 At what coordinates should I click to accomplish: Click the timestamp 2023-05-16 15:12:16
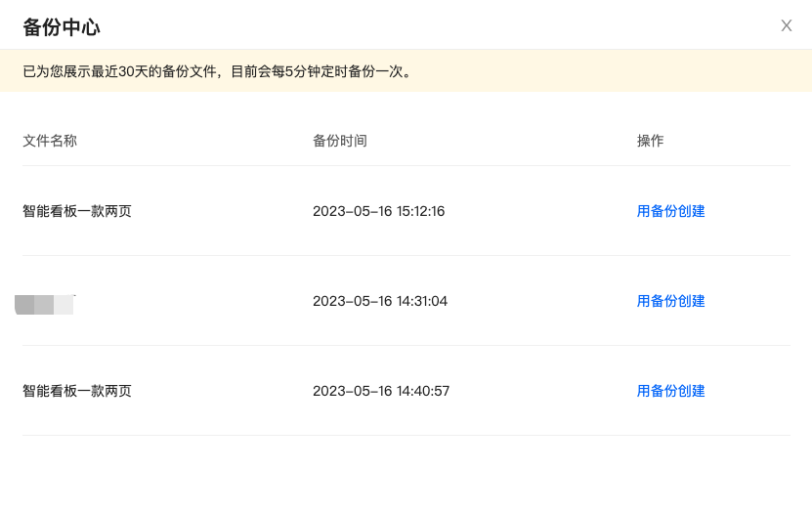(x=378, y=211)
